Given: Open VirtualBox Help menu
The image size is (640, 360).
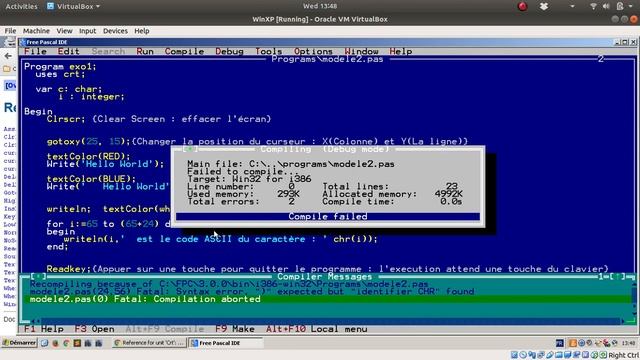Looking at the screenshot, I should click(142, 31).
